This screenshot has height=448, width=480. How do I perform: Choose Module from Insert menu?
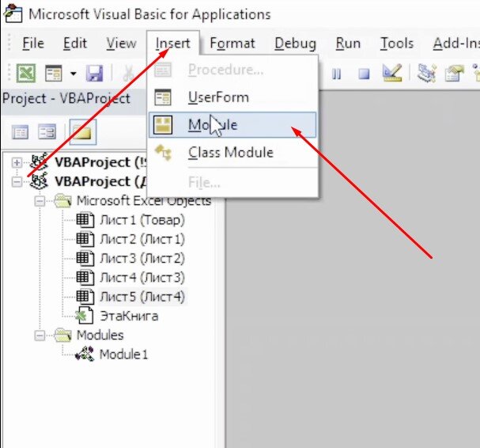pos(232,125)
